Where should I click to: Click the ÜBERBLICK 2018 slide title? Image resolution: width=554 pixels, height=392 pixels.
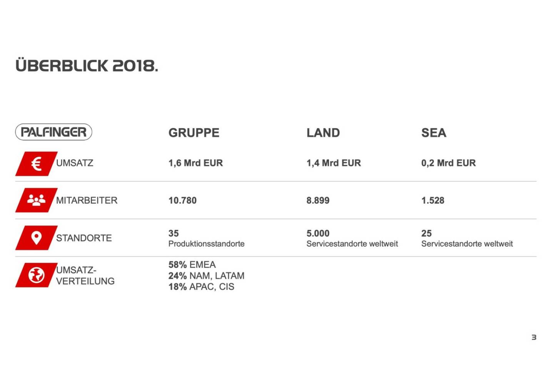point(87,66)
